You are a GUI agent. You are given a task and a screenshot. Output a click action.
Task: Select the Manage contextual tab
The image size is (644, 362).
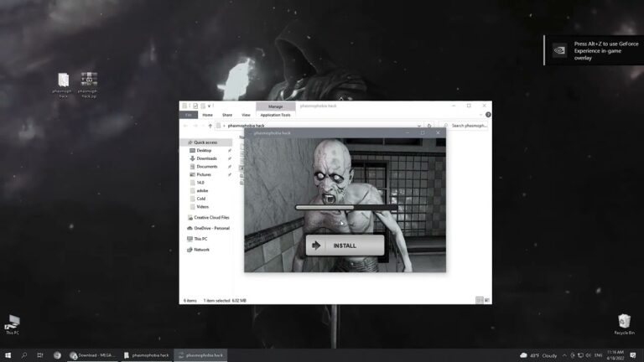[x=276, y=106]
